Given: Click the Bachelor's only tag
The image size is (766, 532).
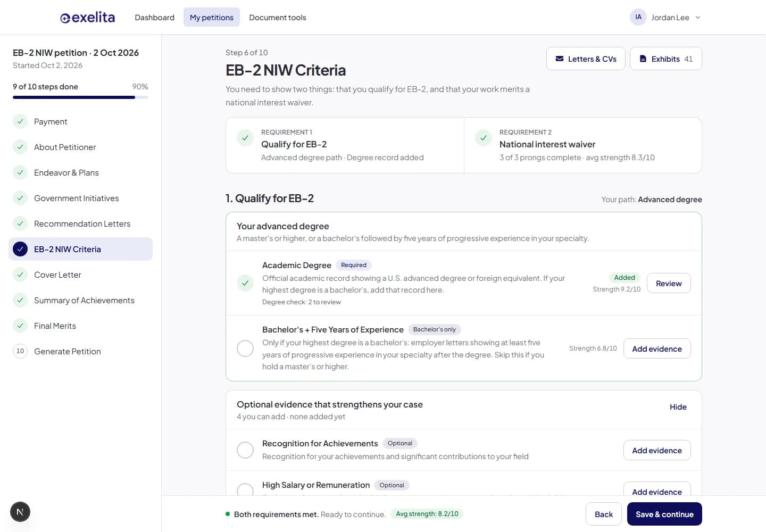Looking at the screenshot, I should pos(435,329).
